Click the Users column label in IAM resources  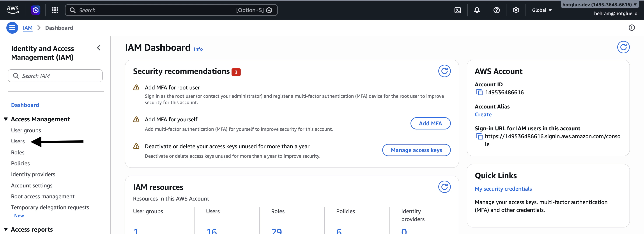213,211
